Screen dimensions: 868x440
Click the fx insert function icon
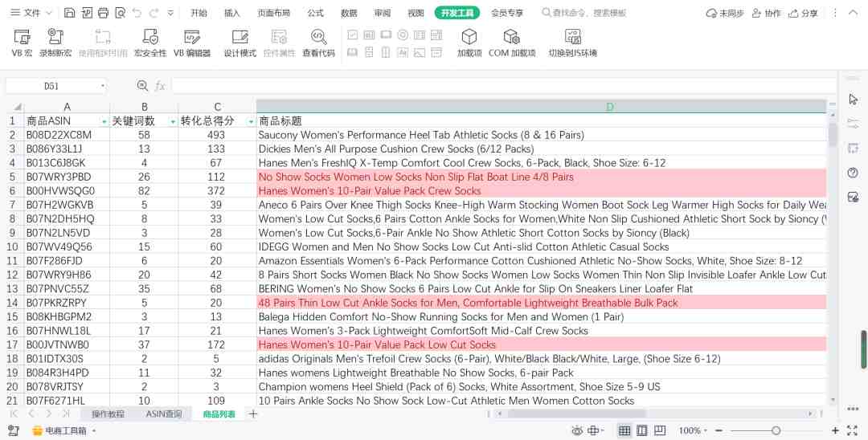[160, 86]
